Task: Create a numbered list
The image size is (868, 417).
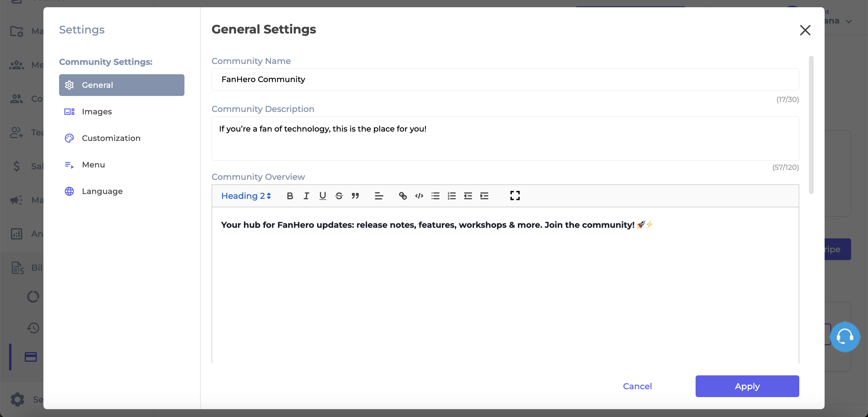Action: click(451, 196)
